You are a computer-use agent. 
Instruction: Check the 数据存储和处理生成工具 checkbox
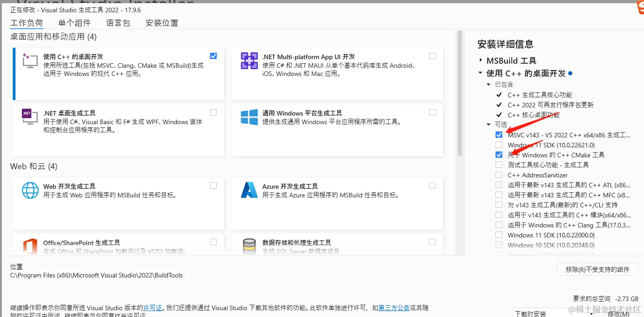coord(432,242)
